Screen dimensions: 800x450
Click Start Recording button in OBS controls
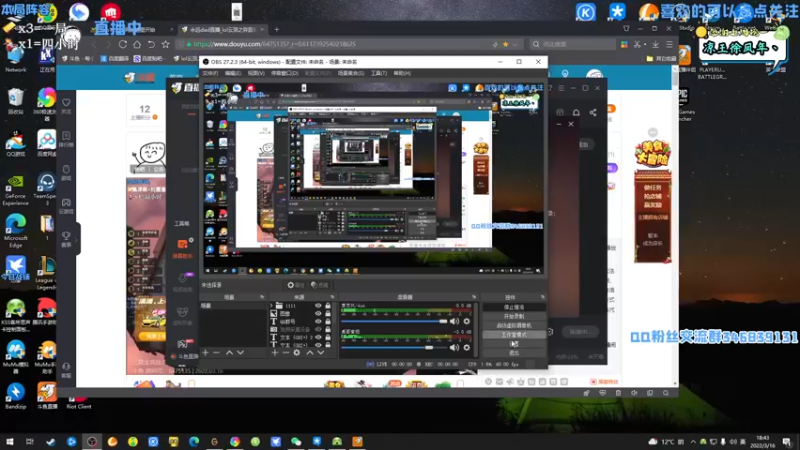point(514,316)
